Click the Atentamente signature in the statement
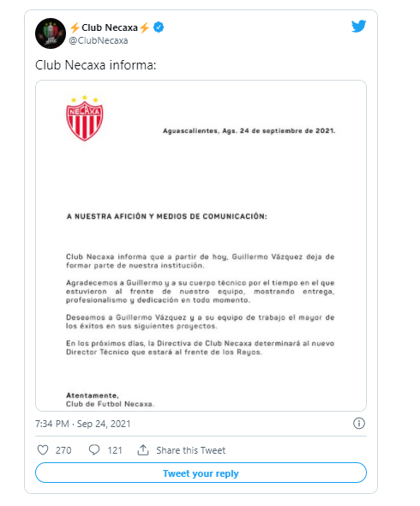 pyautogui.click(x=93, y=395)
